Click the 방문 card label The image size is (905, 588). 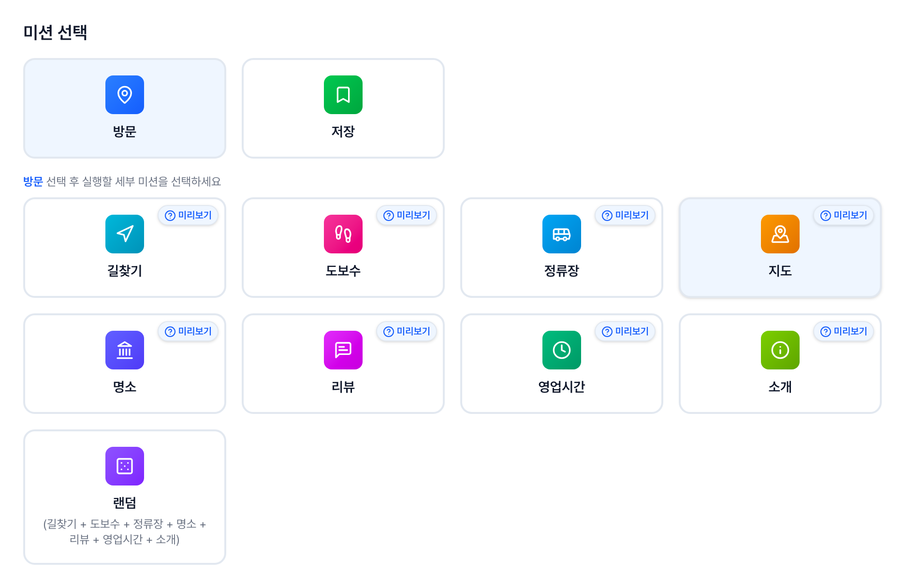pos(125,132)
